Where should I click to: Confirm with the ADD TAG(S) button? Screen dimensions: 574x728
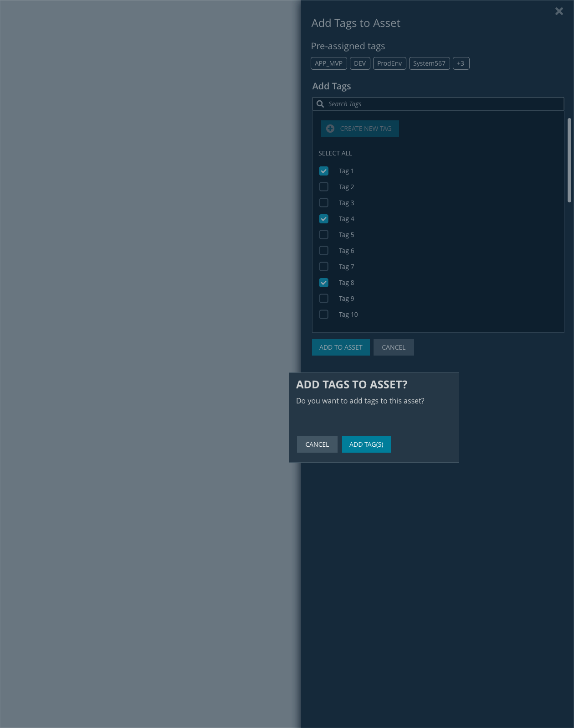pos(366,444)
